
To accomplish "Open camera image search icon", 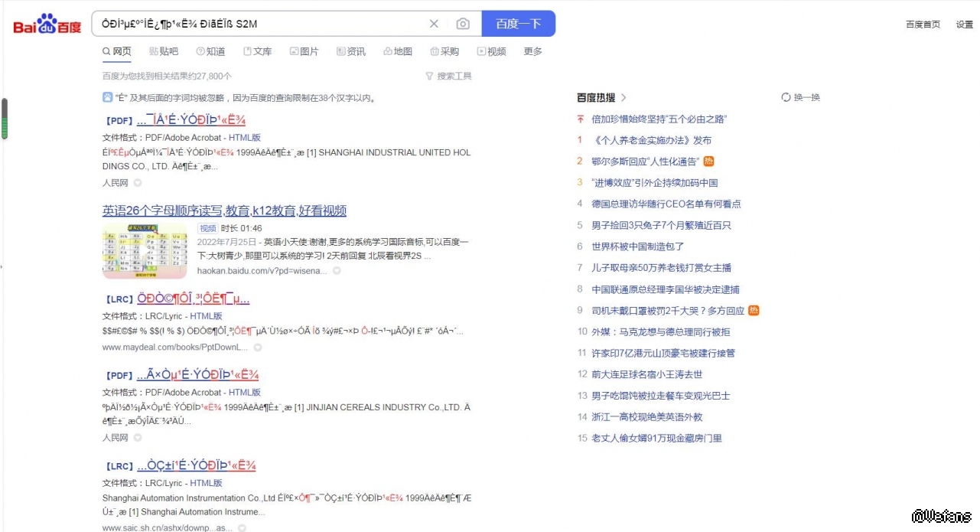I will point(463,24).
